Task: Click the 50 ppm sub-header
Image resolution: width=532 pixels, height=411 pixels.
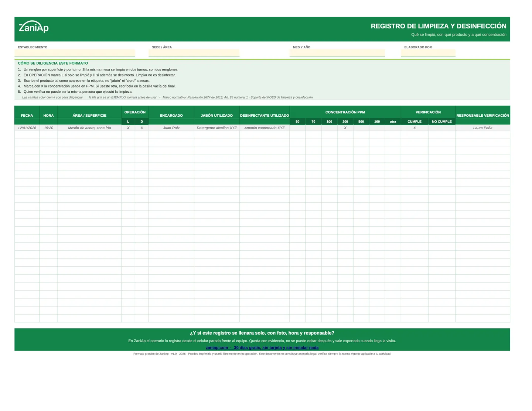Action: 297,121
